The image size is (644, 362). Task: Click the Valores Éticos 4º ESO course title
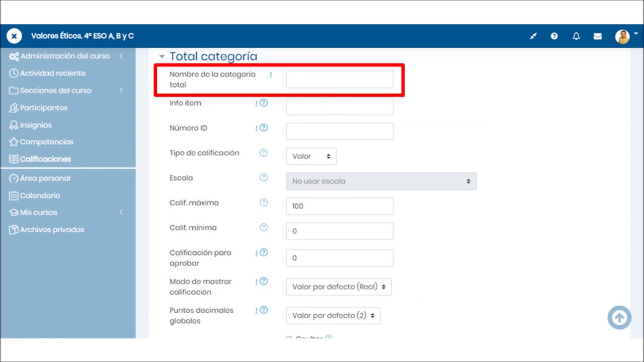click(x=83, y=36)
